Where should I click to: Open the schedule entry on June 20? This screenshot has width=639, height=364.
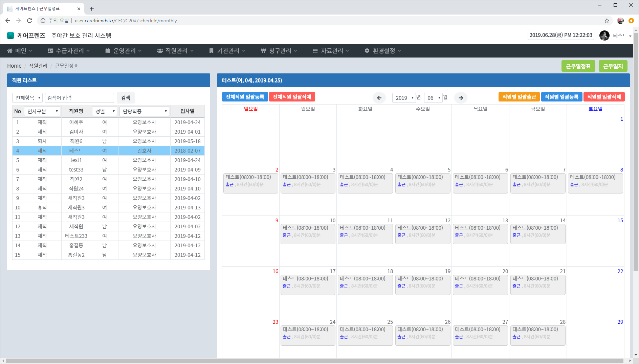coord(480,285)
